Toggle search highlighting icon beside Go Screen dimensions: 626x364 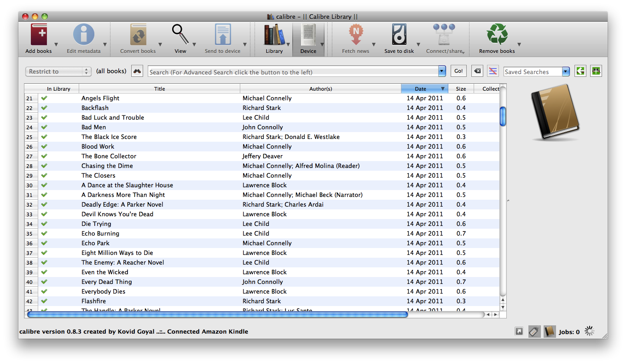point(493,71)
